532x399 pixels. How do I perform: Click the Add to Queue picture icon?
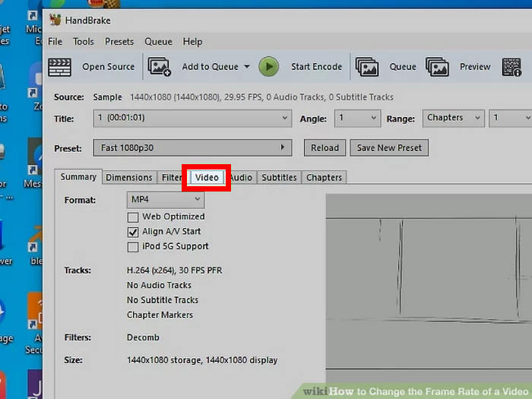(160, 67)
